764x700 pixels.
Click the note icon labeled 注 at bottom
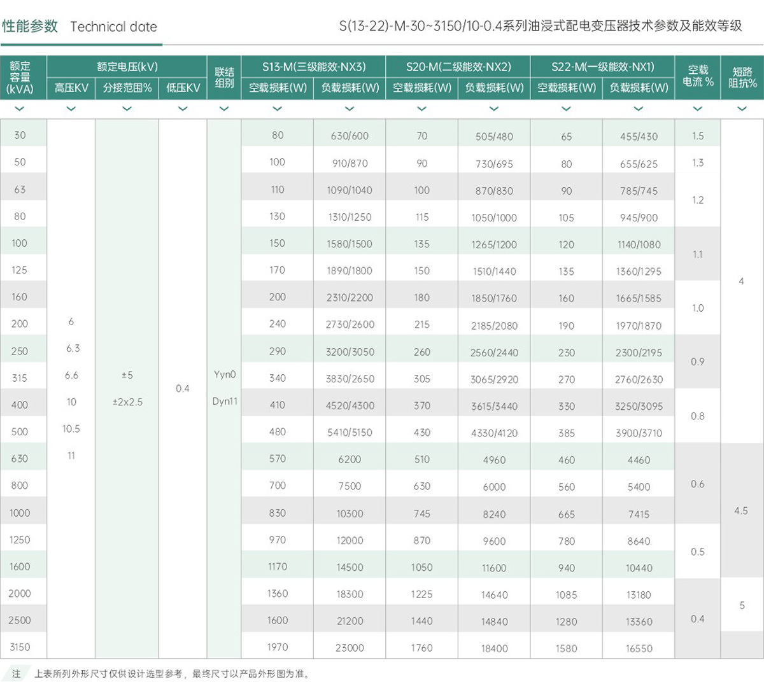16,673
